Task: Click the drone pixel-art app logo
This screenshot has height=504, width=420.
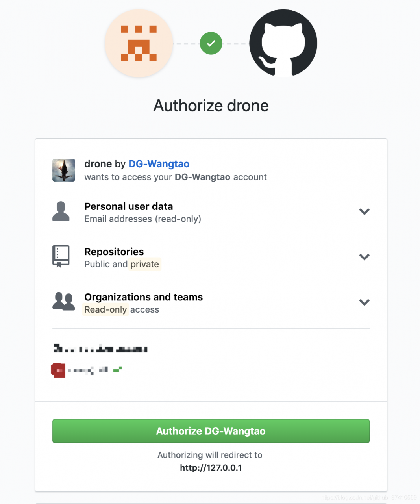Action: [139, 43]
